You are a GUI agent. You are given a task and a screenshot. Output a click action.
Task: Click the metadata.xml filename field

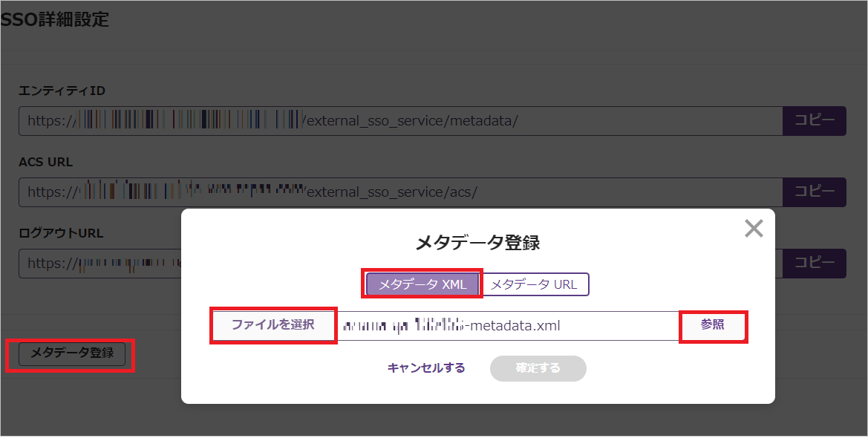[506, 326]
